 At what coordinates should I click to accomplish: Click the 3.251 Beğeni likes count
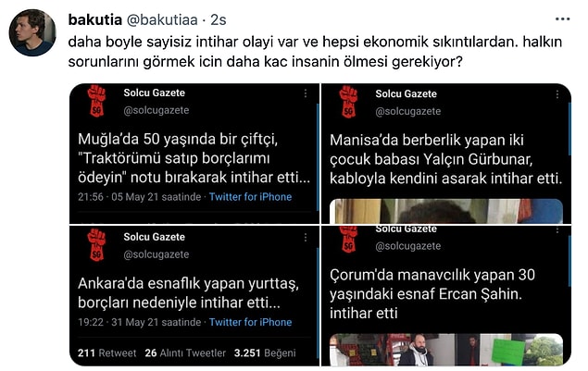click(265, 353)
